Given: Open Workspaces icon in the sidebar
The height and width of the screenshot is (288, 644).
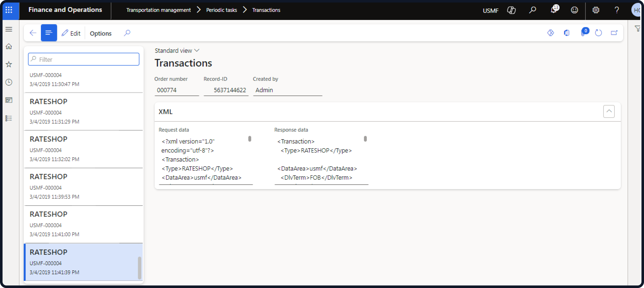Looking at the screenshot, I should click(9, 100).
